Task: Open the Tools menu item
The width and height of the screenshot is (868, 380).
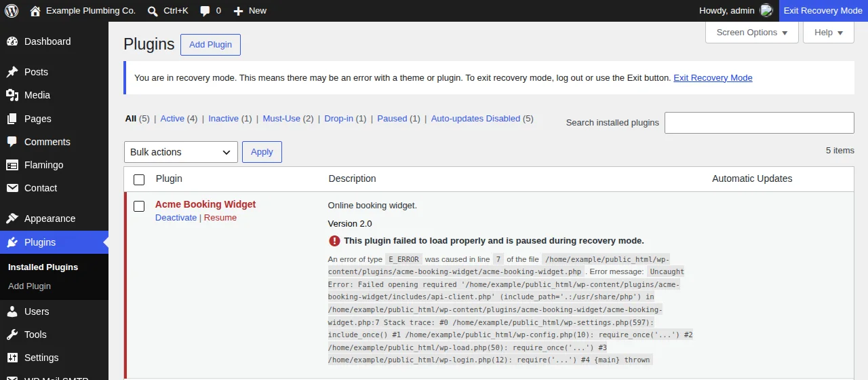Action: [x=54, y=335]
